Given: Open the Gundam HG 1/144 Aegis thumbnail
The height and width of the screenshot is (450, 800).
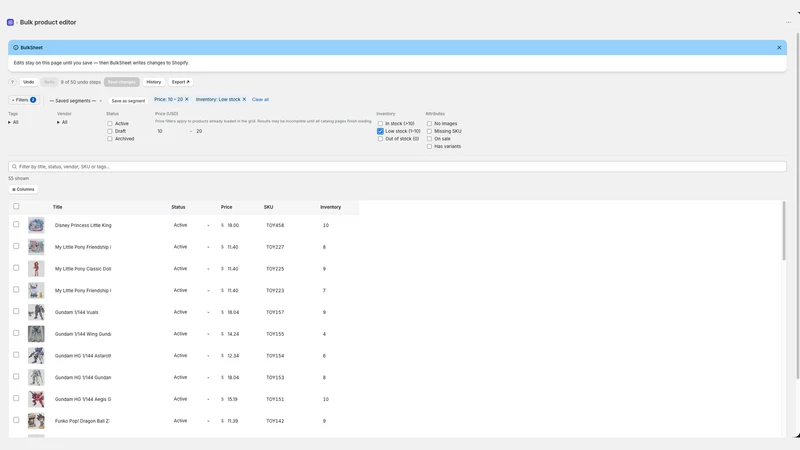Looking at the screenshot, I should point(36,399).
